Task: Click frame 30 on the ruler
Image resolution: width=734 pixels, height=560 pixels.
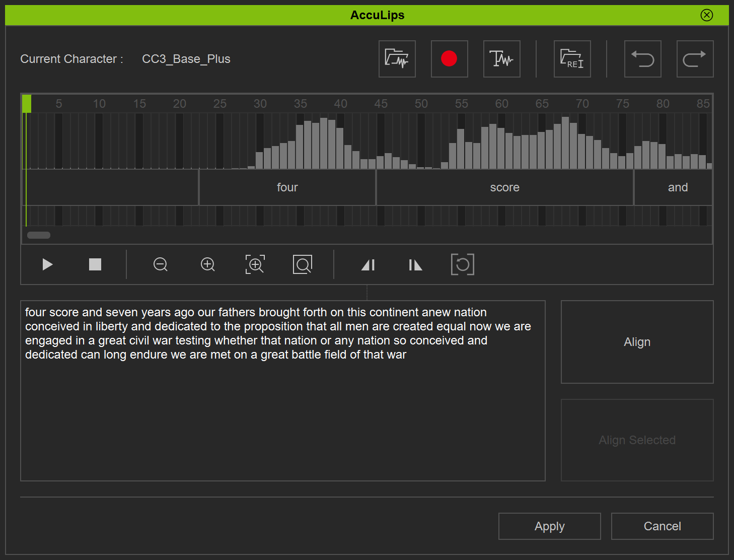Action: (260, 104)
